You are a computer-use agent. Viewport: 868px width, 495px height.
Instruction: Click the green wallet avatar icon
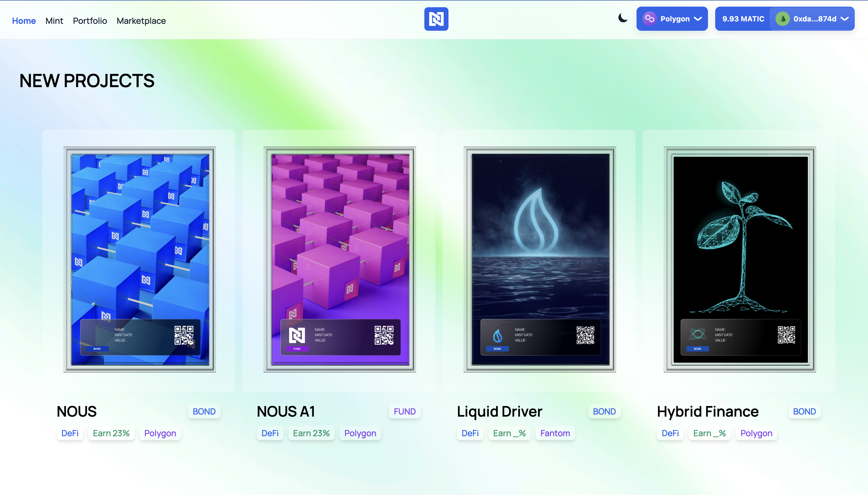[782, 19]
